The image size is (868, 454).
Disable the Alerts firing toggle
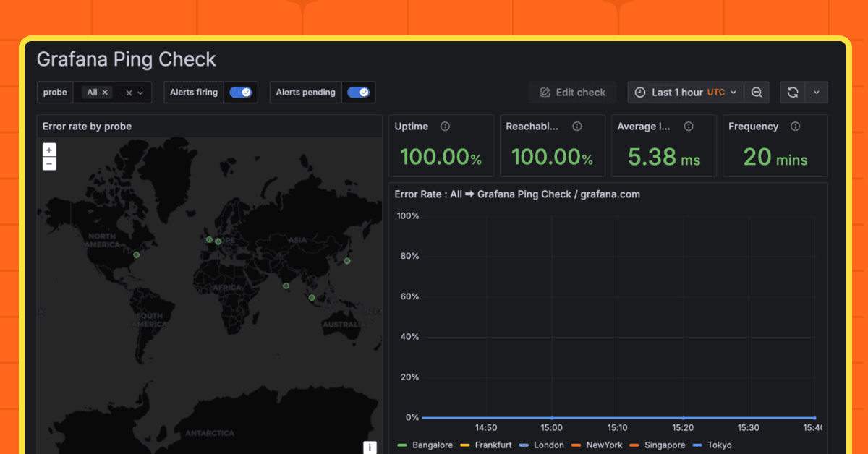click(241, 92)
